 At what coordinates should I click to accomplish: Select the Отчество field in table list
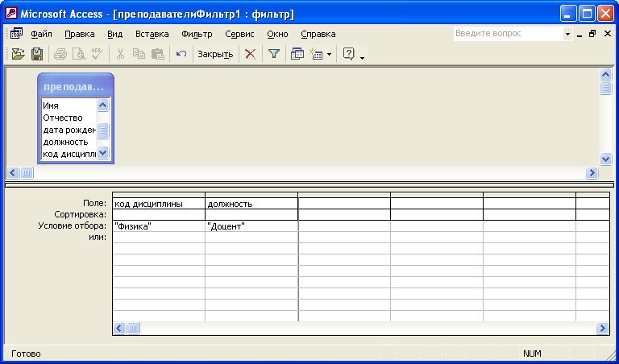(x=63, y=118)
